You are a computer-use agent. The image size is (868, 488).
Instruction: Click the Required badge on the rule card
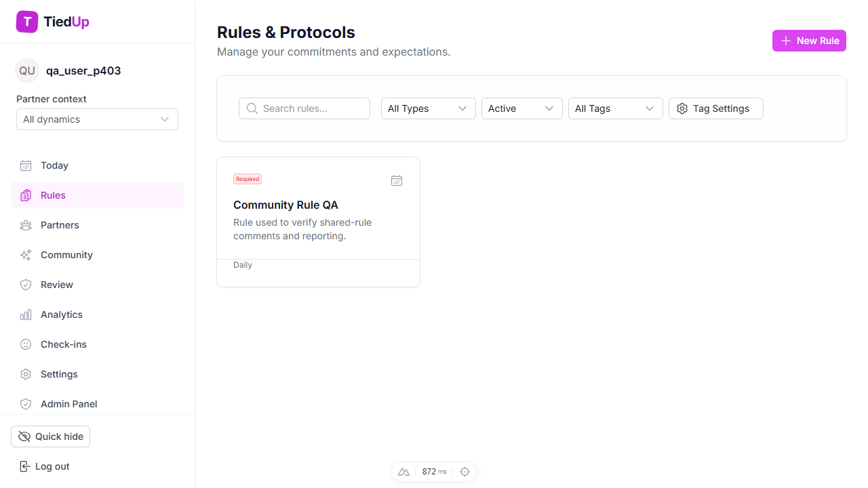click(x=247, y=179)
